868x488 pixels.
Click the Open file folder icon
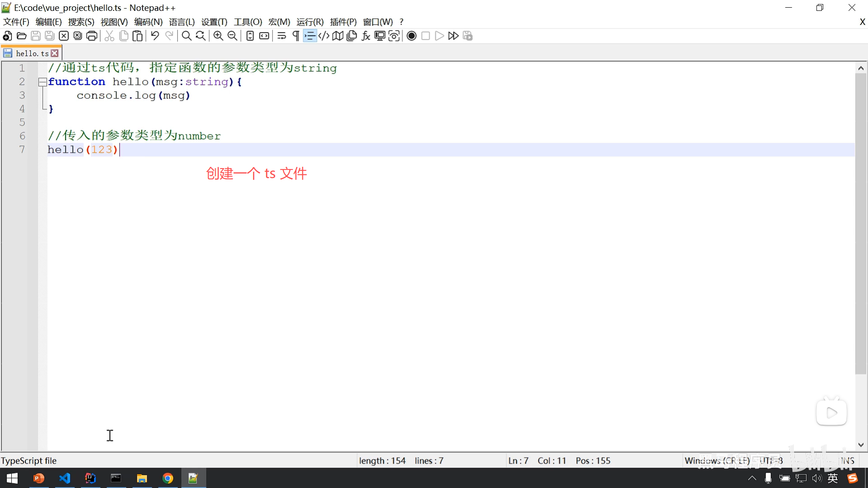(21, 36)
